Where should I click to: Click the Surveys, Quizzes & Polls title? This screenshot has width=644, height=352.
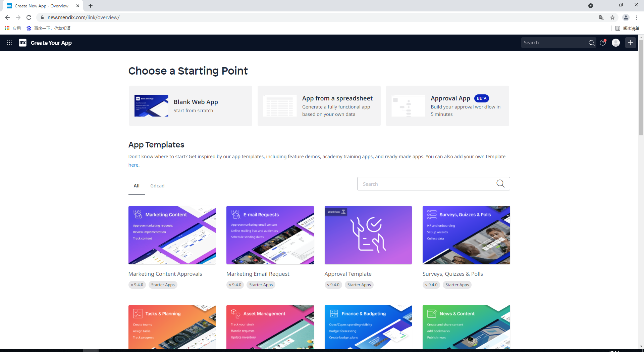tap(452, 274)
